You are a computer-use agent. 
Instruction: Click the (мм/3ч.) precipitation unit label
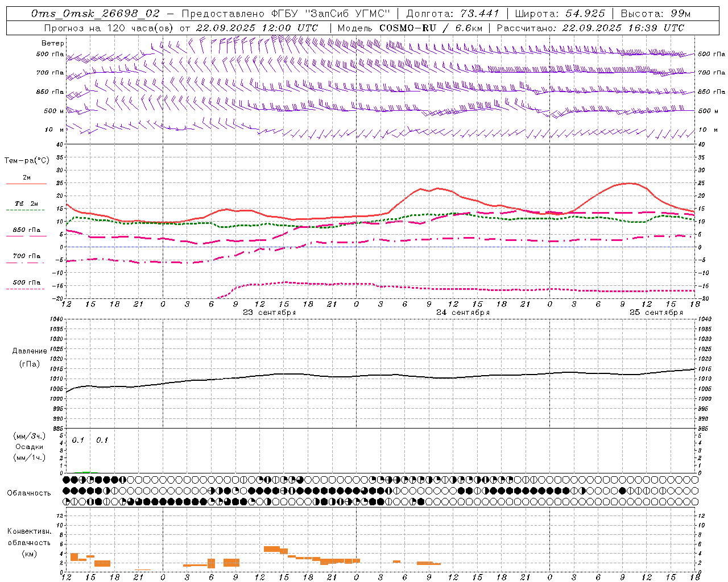(x=30, y=436)
